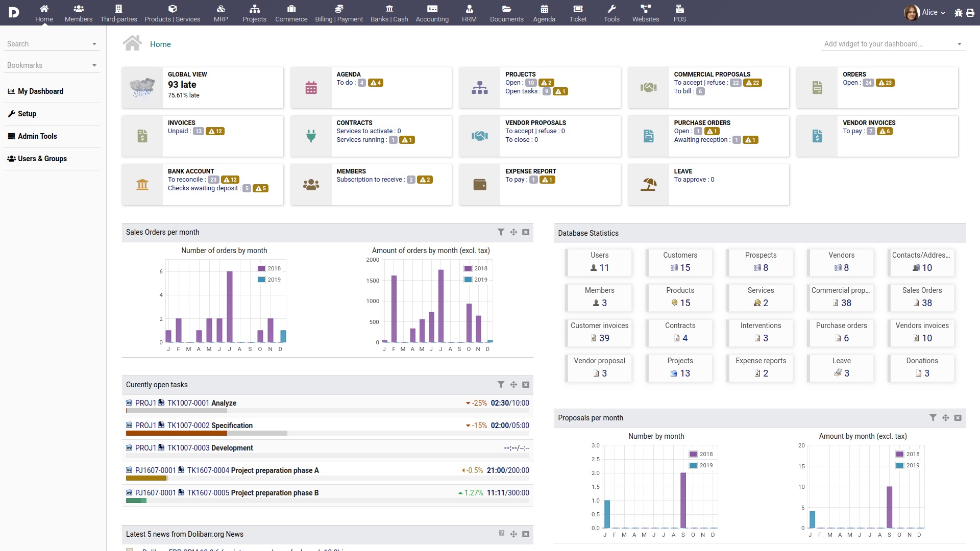Open the HRM module
Viewport: 980px width, 551px height.
(469, 12)
